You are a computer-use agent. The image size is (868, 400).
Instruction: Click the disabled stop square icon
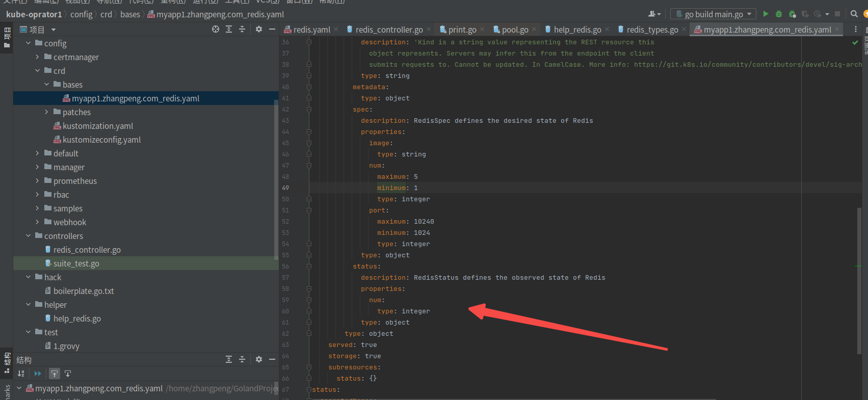(x=837, y=14)
